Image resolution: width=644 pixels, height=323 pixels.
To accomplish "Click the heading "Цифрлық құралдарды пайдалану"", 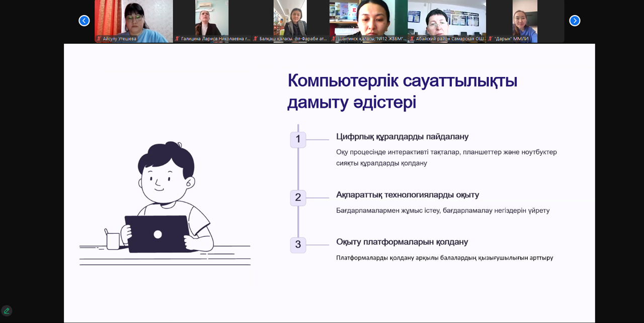I will pyautogui.click(x=402, y=137).
